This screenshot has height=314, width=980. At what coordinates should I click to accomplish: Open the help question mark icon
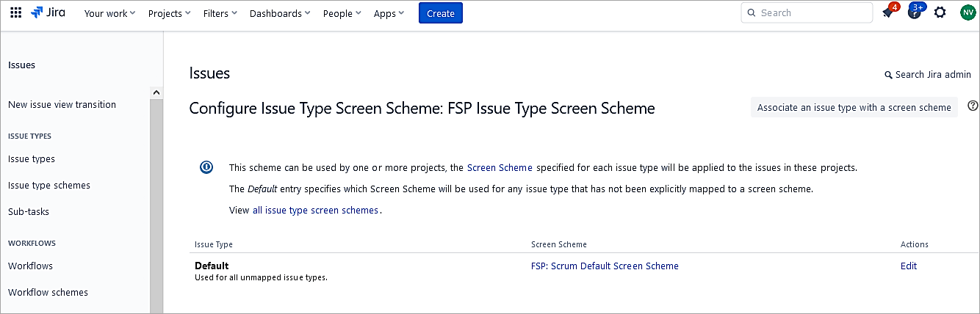coord(914,13)
